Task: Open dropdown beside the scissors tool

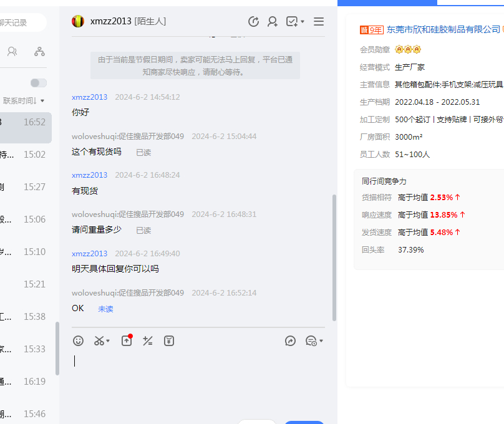Action: click(109, 341)
